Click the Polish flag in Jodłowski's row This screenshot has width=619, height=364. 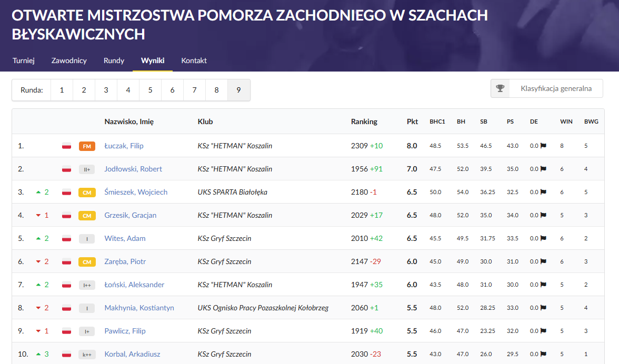[x=67, y=169]
